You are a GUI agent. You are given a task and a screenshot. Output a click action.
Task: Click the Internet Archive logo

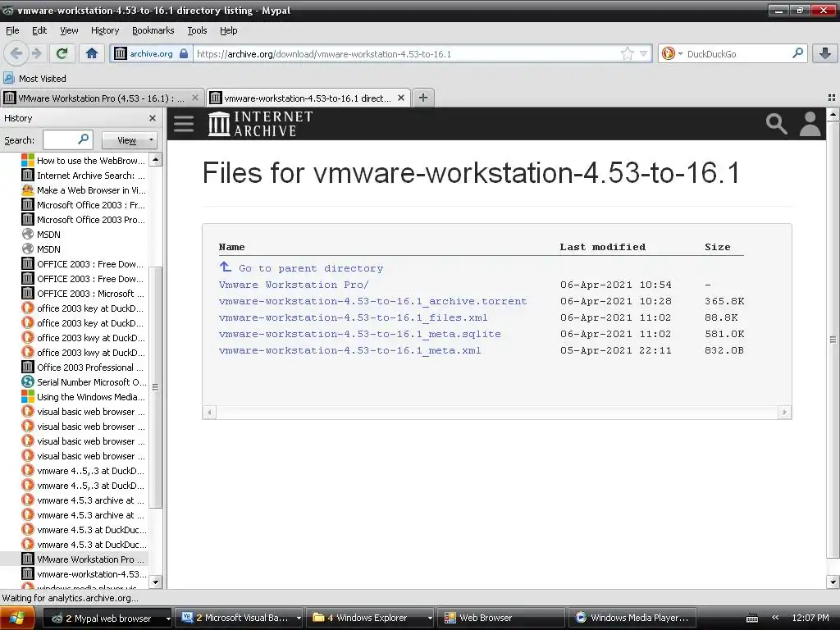pos(260,124)
